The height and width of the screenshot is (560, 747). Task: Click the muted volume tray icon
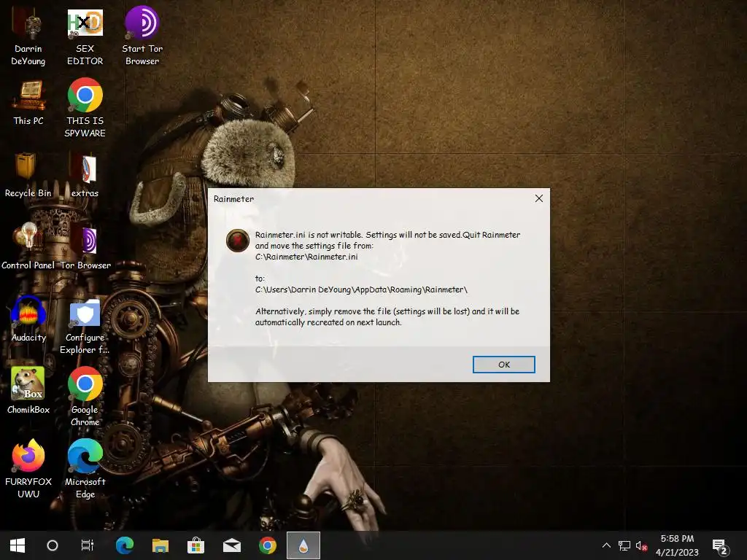click(642, 546)
